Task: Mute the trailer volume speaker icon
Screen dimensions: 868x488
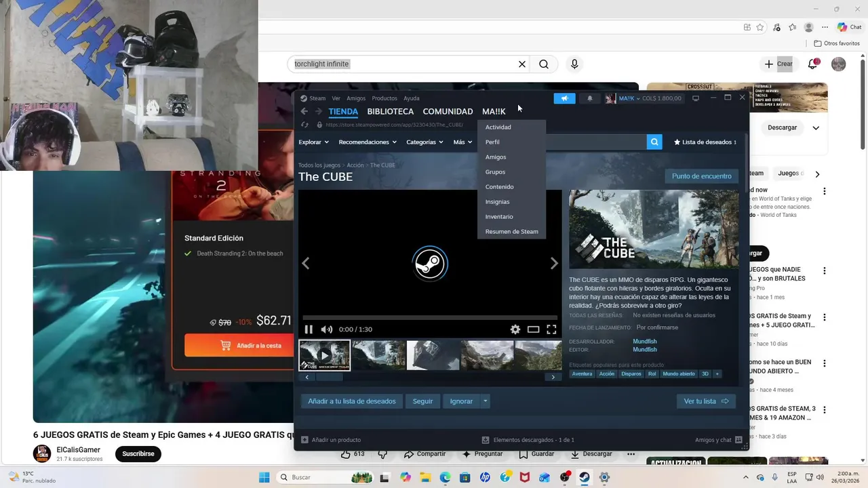Action: pyautogui.click(x=326, y=329)
